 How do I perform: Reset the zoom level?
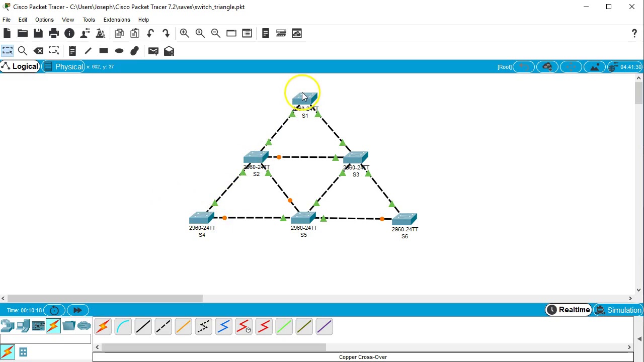point(200,33)
